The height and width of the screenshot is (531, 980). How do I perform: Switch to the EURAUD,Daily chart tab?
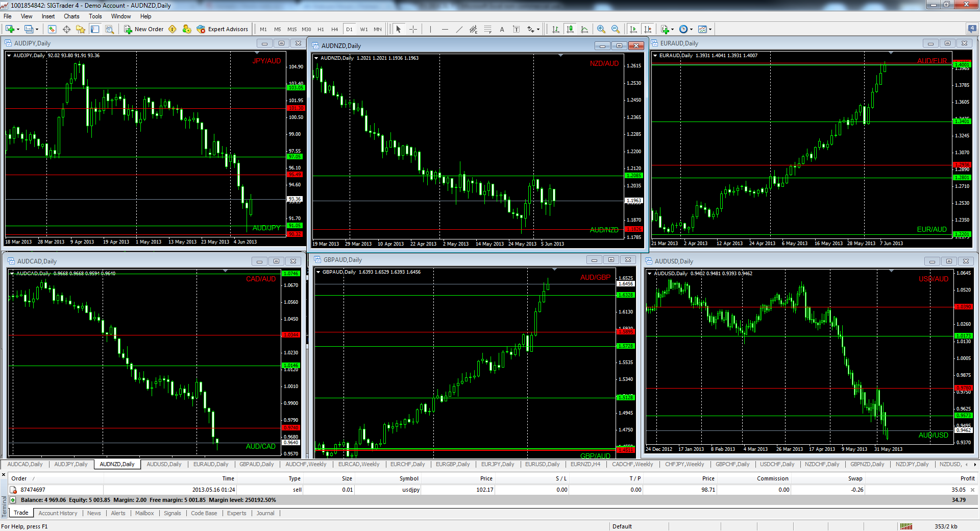(x=211, y=464)
